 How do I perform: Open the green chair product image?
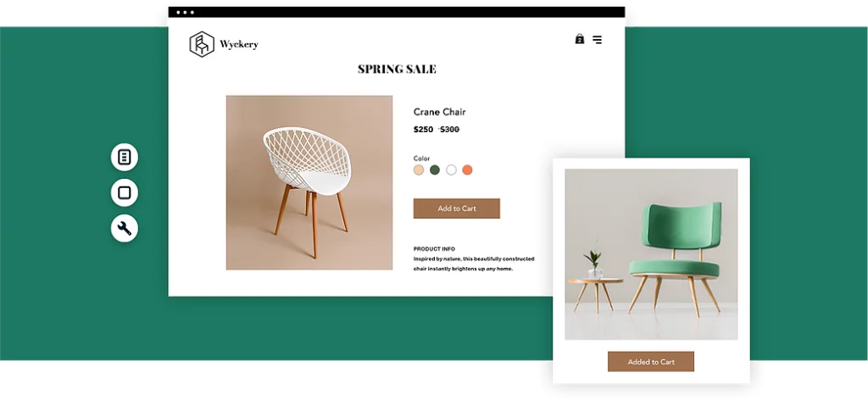651,254
